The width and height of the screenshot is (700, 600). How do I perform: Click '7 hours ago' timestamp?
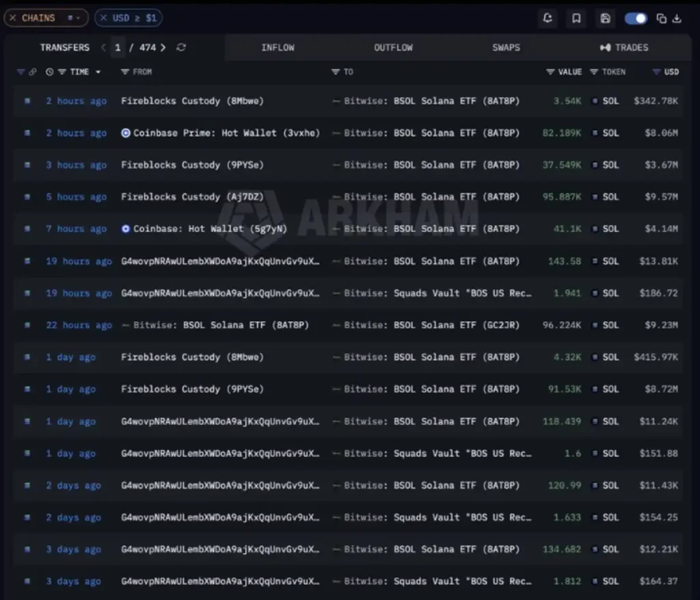[x=77, y=229]
